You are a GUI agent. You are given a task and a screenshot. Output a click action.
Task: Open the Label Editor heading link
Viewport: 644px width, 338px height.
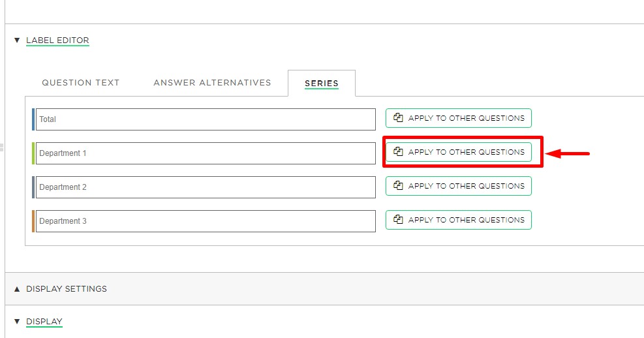pyautogui.click(x=57, y=40)
